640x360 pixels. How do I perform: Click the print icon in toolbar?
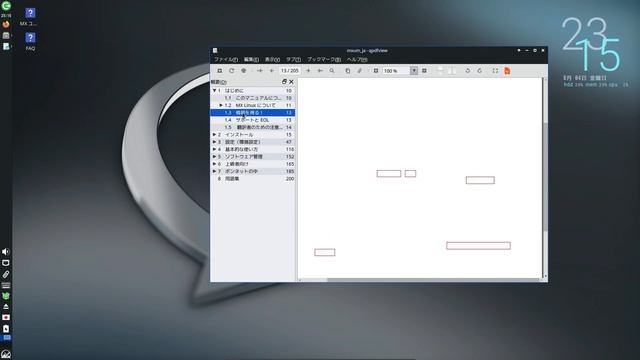(244, 71)
